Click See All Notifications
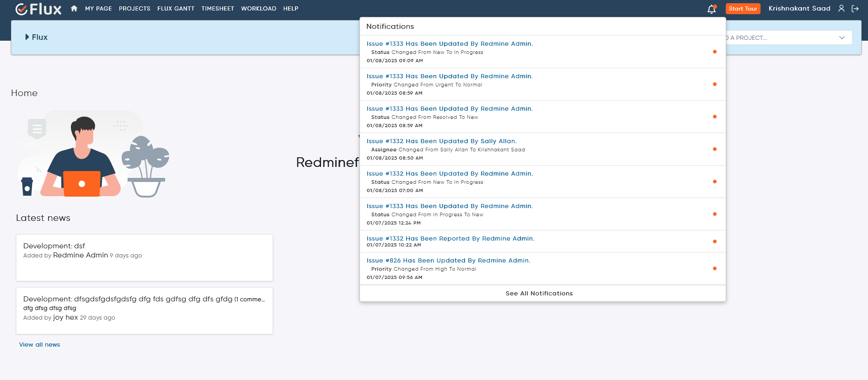 [539, 294]
